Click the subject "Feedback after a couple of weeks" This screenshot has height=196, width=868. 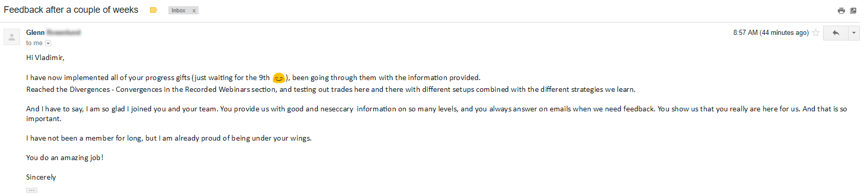(71, 10)
